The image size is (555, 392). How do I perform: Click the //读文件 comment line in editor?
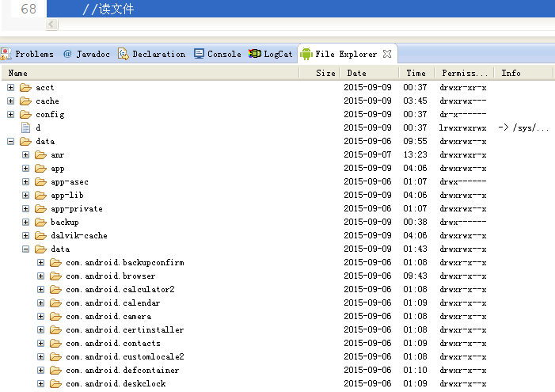[108, 9]
